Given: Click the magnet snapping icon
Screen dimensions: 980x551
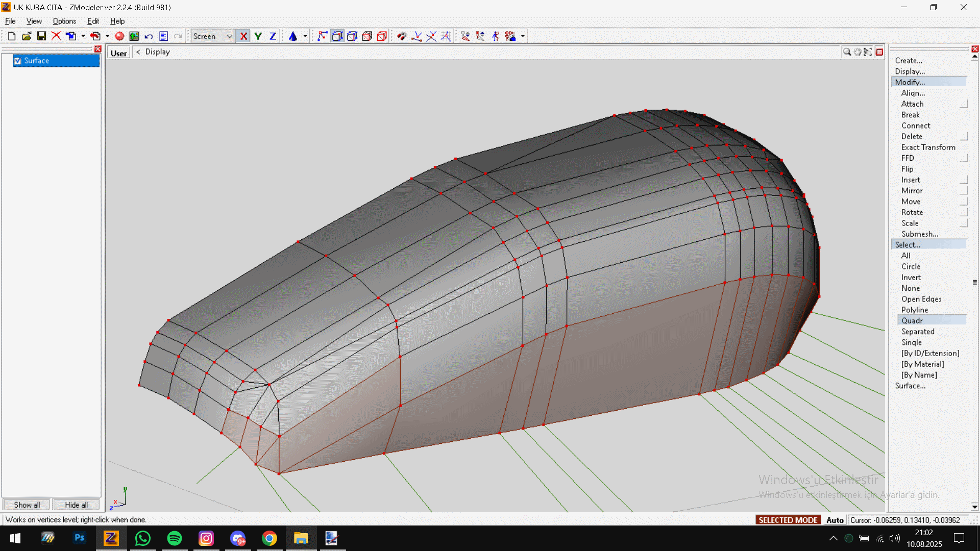Looking at the screenshot, I should click(x=402, y=36).
